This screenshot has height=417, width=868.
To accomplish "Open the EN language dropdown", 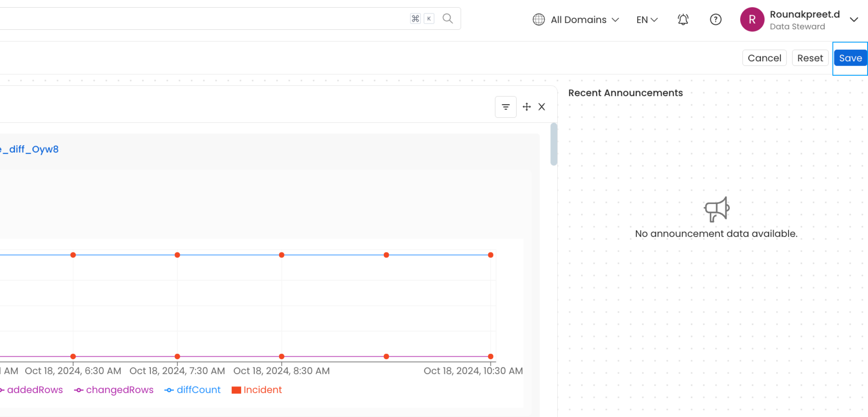I will (x=647, y=20).
